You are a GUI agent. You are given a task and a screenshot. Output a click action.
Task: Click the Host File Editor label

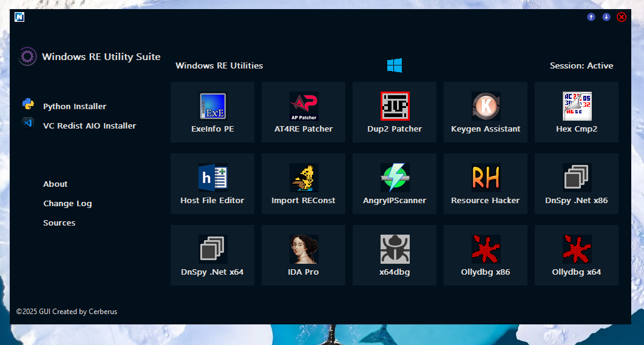[x=212, y=200]
